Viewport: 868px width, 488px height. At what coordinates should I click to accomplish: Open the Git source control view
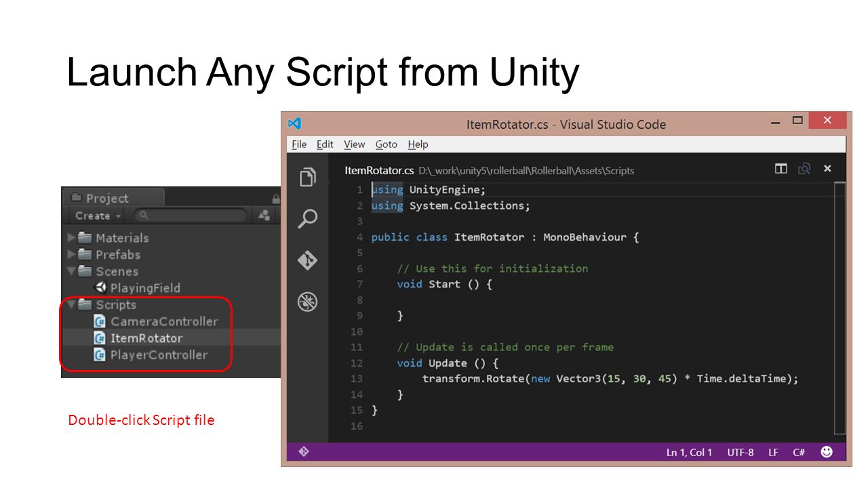(308, 260)
